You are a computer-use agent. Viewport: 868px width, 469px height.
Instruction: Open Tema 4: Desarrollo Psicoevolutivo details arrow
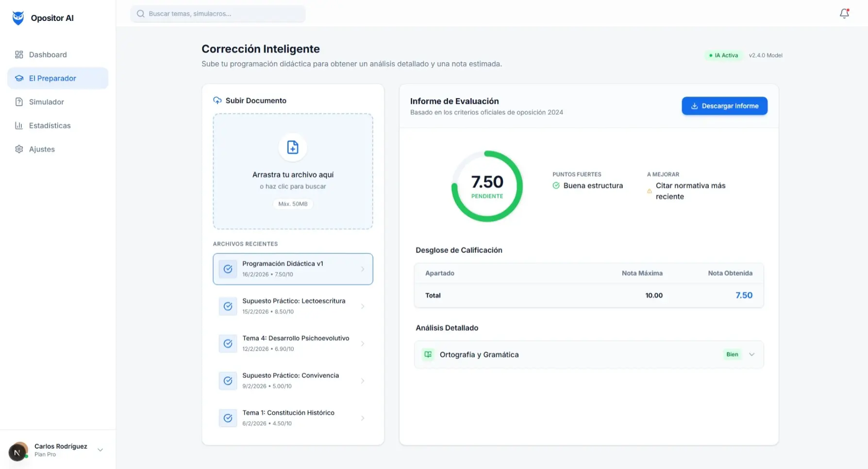point(363,343)
